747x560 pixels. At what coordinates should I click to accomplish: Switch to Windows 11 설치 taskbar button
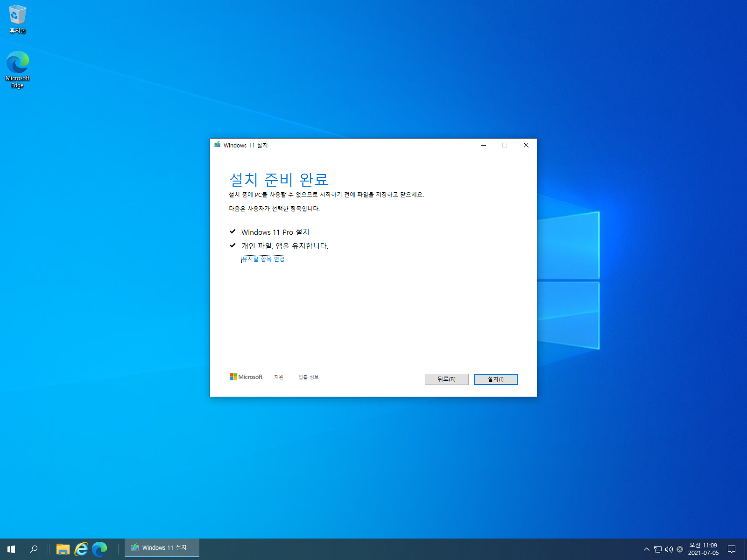pos(162,548)
